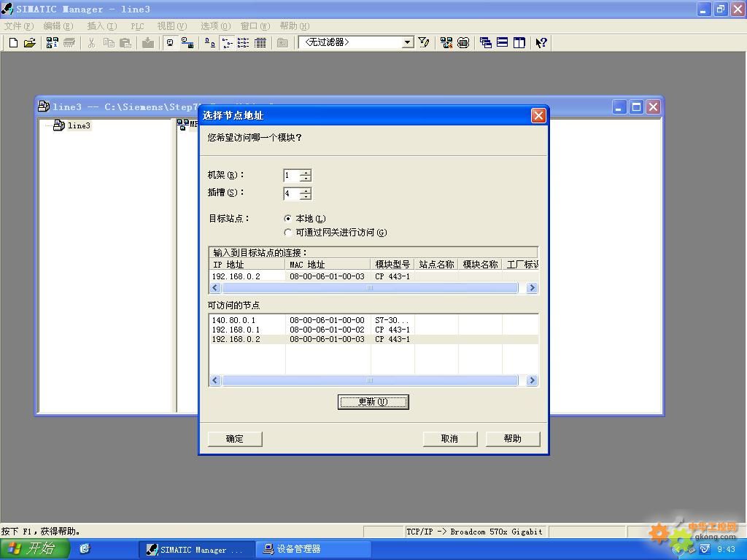Screen dimensions: 747x560
Task: Click the context Help arrow icon
Action: pyautogui.click(x=541, y=43)
